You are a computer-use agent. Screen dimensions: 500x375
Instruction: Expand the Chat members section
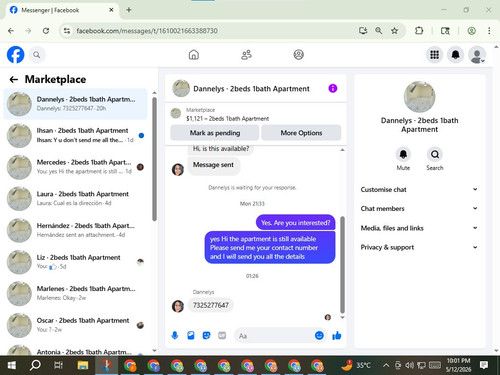tap(419, 208)
